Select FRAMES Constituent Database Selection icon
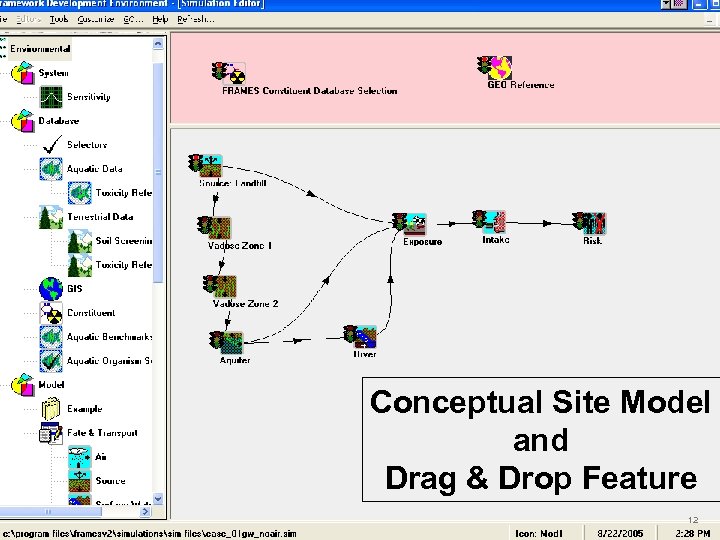Viewport: 720px width, 540px height. point(229,73)
